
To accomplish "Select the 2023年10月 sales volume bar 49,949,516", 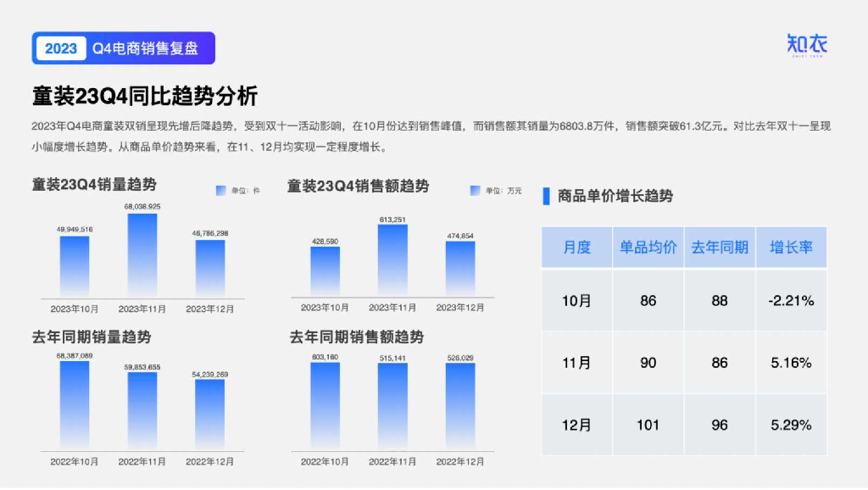I will tap(75, 267).
